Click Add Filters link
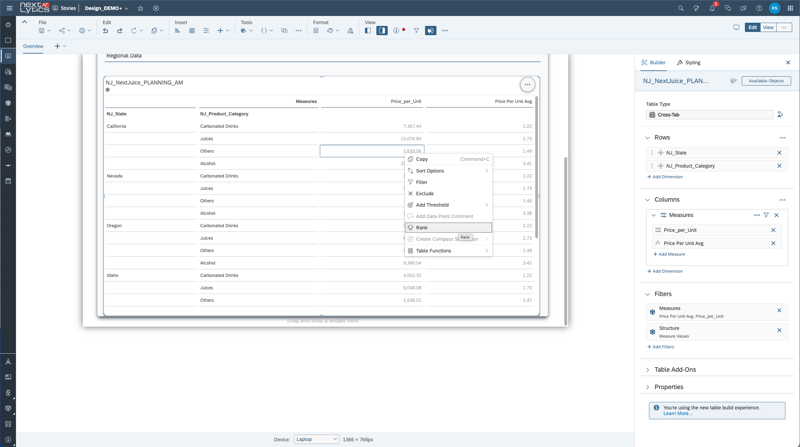Image resolution: width=800 pixels, height=447 pixels. pyautogui.click(x=661, y=347)
